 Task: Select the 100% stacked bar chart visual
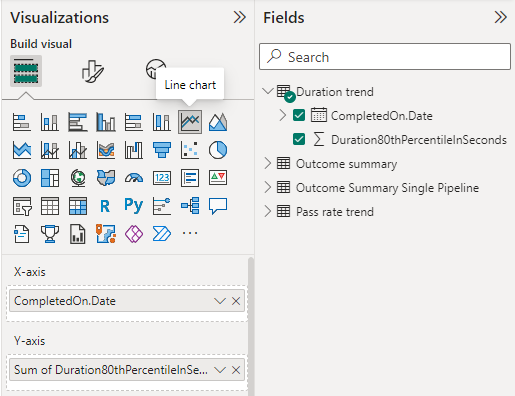click(134, 122)
